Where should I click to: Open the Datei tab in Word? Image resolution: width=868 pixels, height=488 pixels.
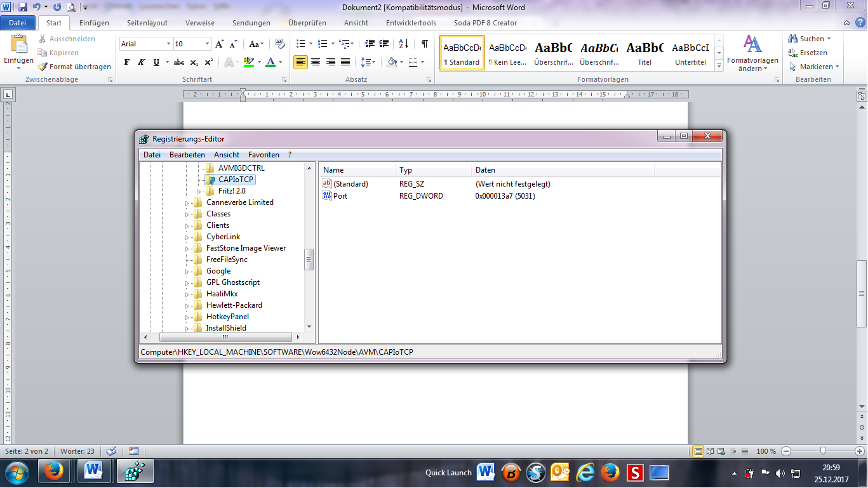[18, 23]
